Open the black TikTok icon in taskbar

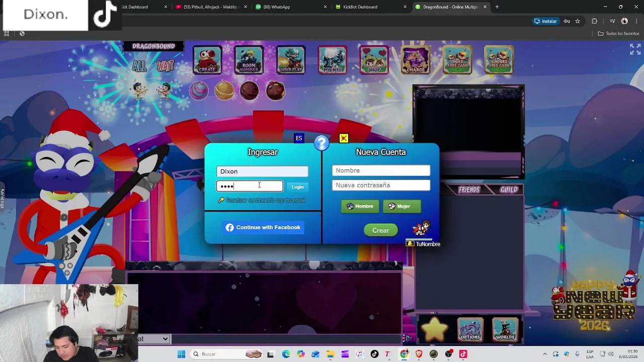point(374,354)
